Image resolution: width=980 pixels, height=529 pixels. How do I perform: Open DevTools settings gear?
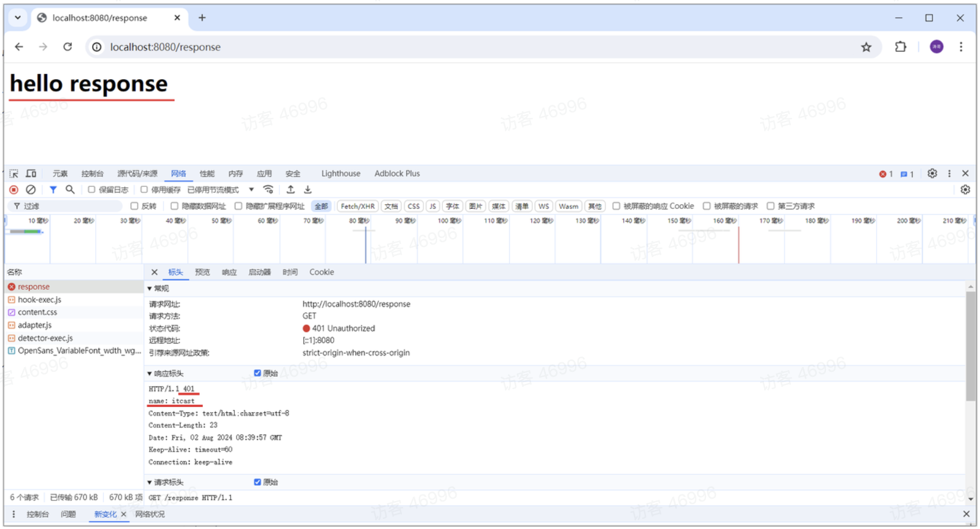click(932, 174)
